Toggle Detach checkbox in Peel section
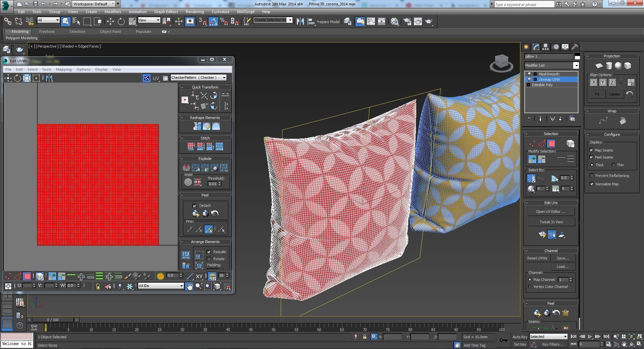 point(194,206)
